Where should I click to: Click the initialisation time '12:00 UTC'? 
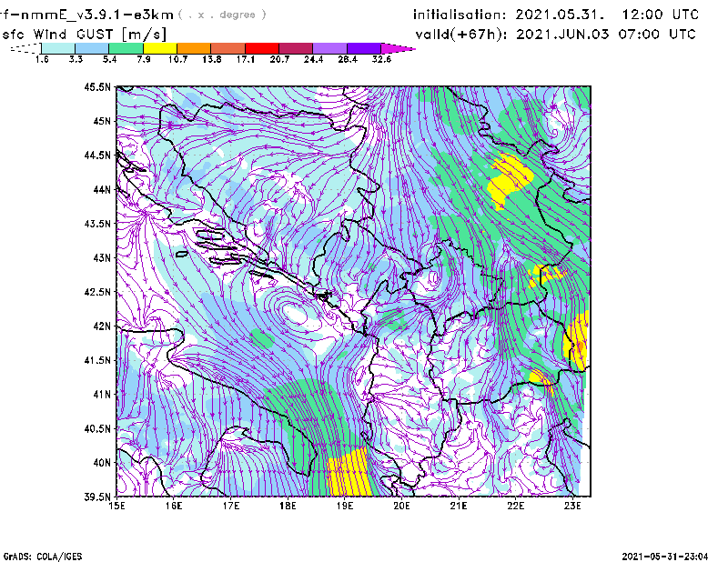click(x=661, y=15)
